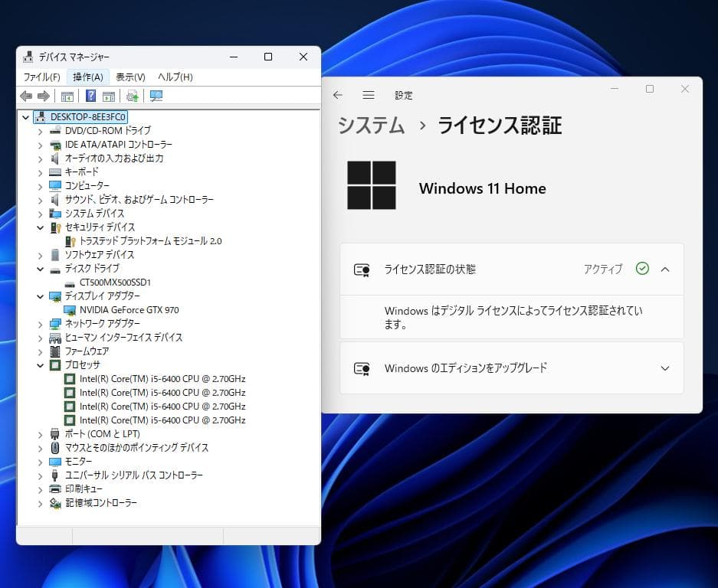Expand the ネットワーク アダプター device category
This screenshot has width=718, height=588.
41,323
